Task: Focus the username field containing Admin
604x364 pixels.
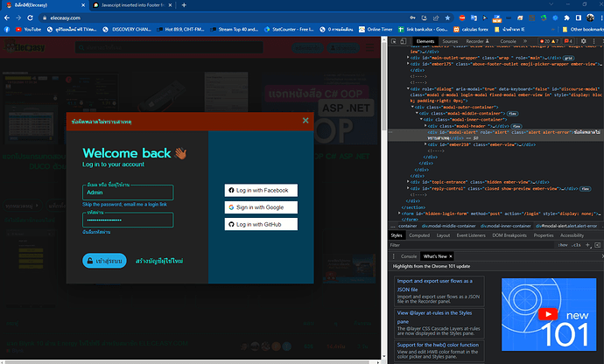Action: pyautogui.click(x=128, y=192)
